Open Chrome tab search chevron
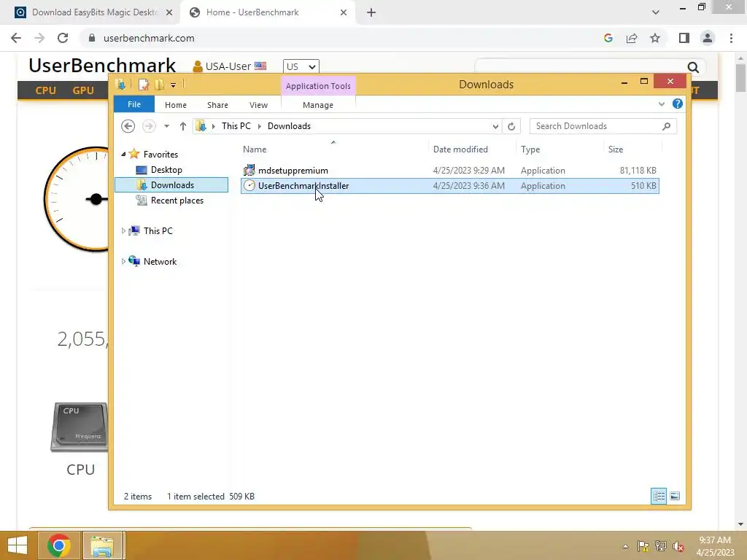747x560 pixels. point(656,12)
